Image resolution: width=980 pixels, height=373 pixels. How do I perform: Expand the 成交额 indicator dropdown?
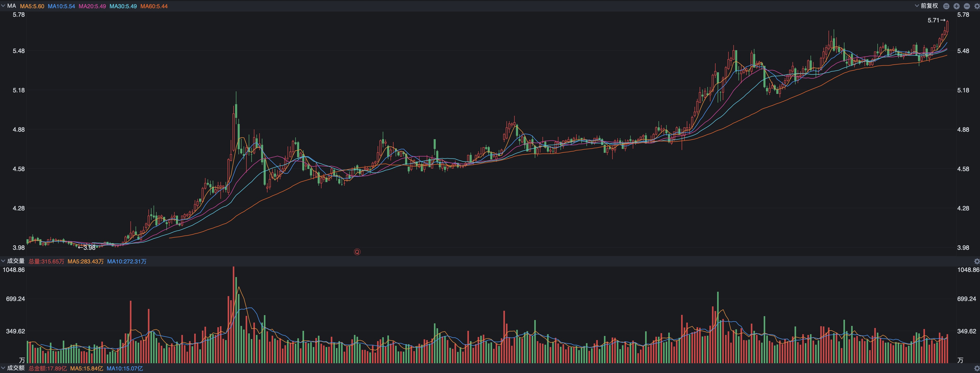tap(3, 368)
